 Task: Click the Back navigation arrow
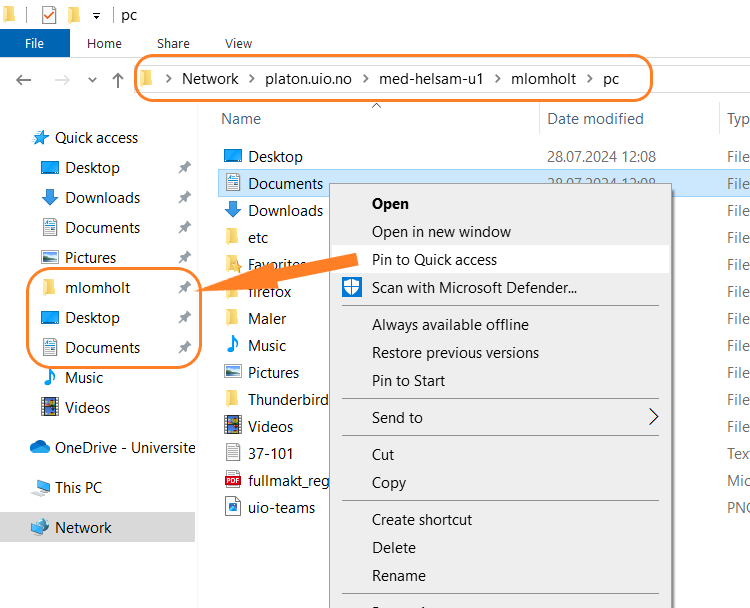pyautogui.click(x=23, y=79)
